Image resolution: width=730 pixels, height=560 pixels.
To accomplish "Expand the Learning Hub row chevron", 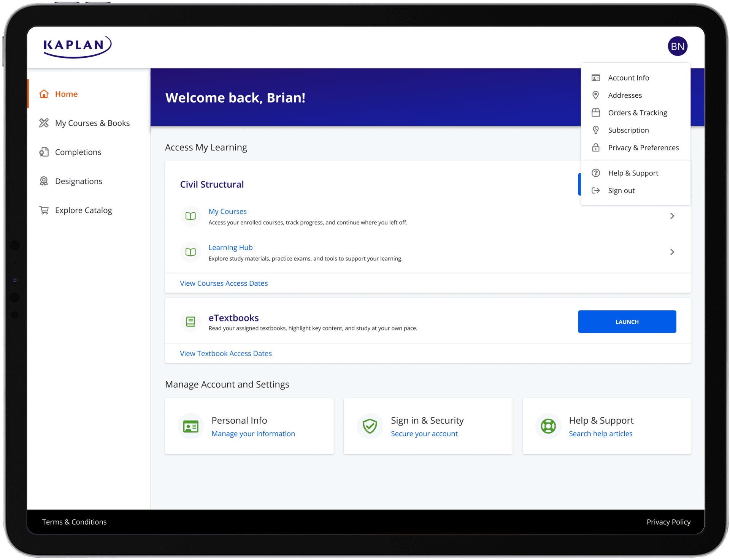I will tap(672, 252).
